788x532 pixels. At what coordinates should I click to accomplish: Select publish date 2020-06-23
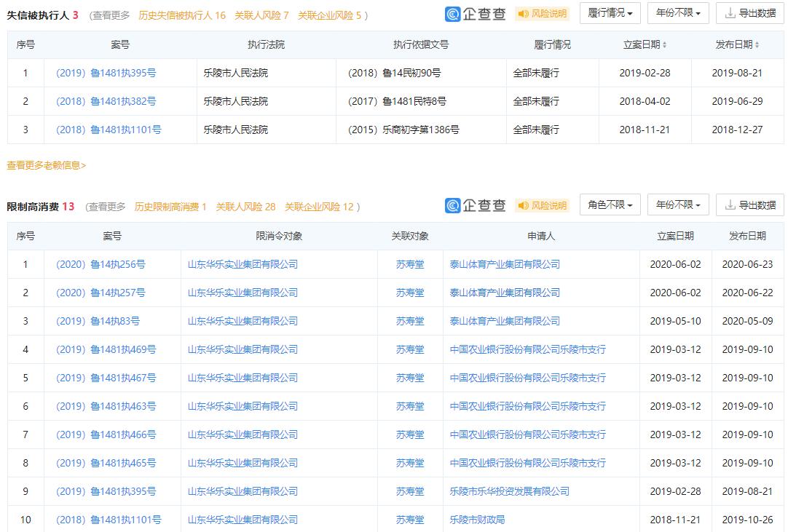747,264
